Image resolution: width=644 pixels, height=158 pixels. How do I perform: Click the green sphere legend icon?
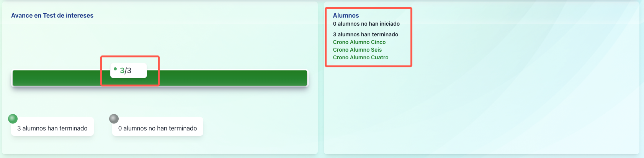point(13,119)
